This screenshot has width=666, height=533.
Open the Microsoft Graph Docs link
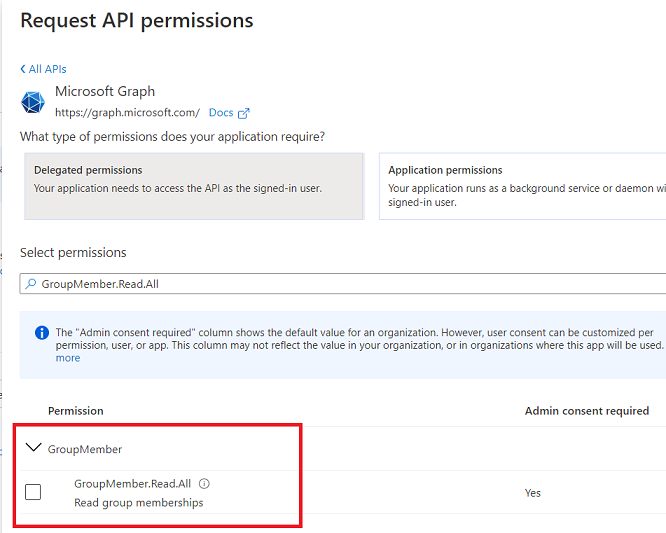coord(221,113)
